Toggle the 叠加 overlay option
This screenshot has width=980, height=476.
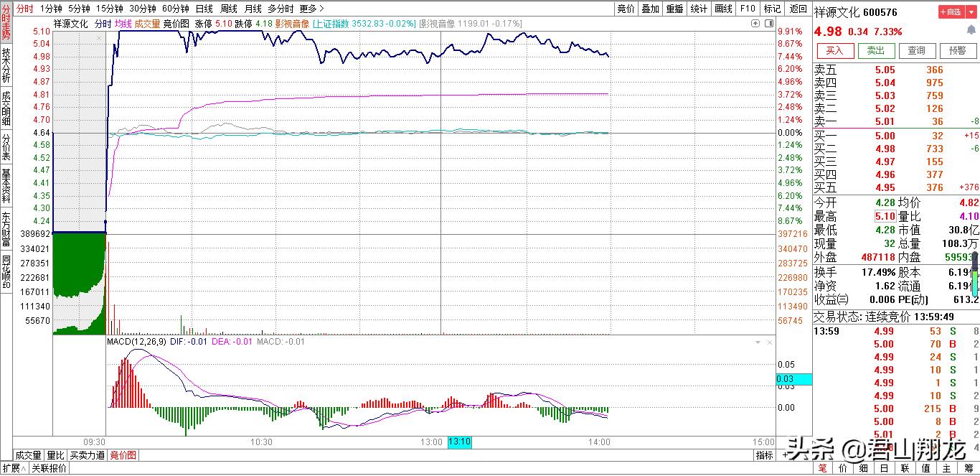(651, 9)
